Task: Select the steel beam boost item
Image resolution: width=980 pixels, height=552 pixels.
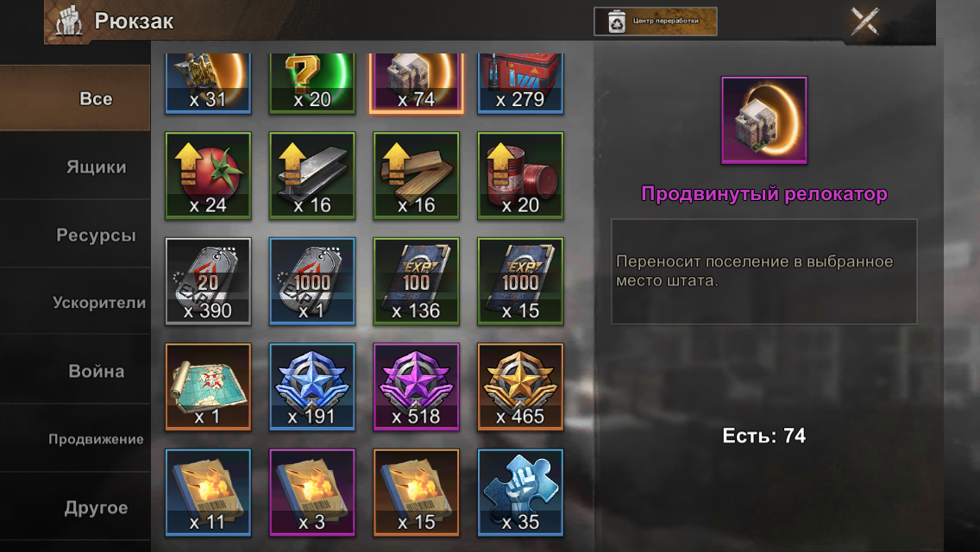Action: click(x=312, y=176)
